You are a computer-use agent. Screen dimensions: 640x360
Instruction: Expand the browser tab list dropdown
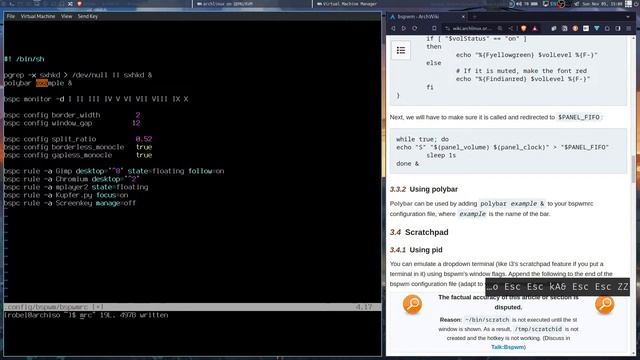tap(628, 17)
